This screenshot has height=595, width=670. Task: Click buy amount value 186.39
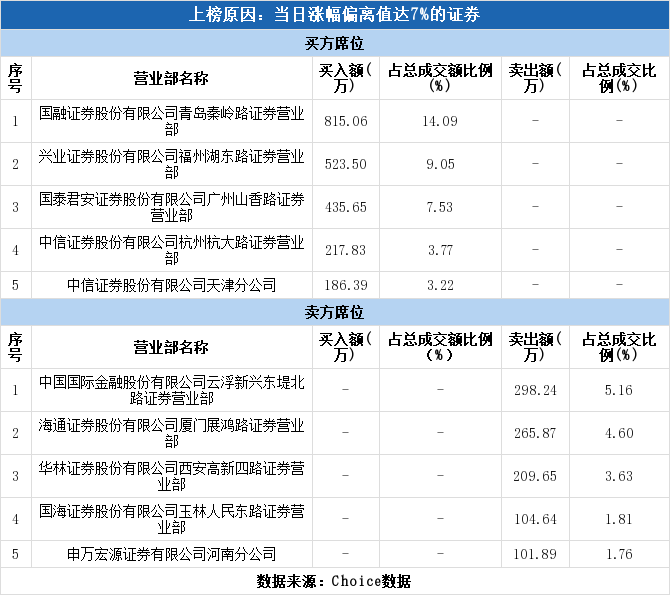click(x=346, y=285)
